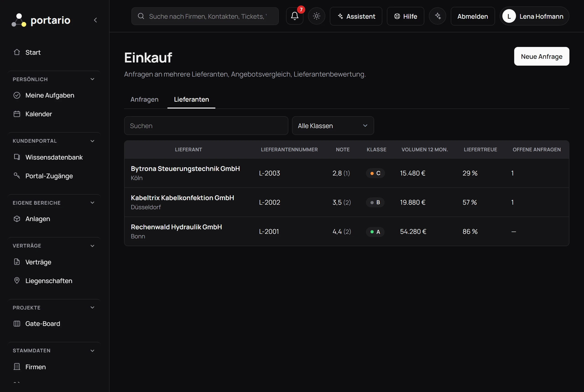Viewport: 584px width, 392px height.
Task: Toggle light theme with sun icon
Action: 316,16
